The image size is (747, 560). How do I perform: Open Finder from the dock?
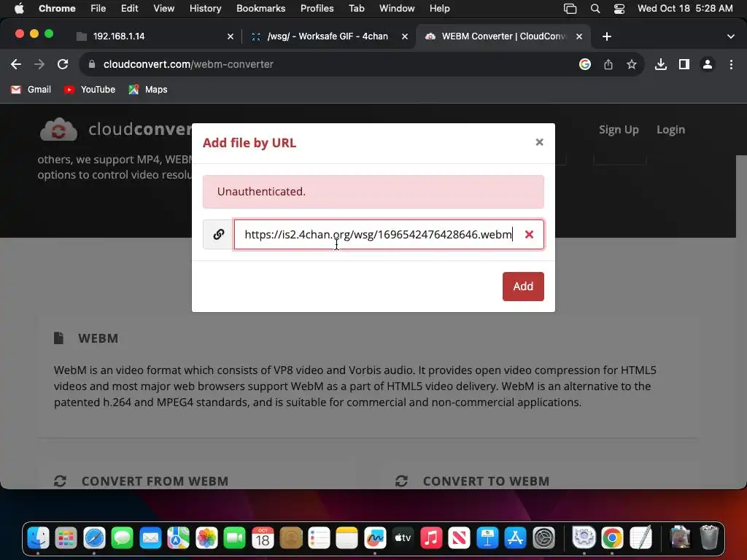38,538
